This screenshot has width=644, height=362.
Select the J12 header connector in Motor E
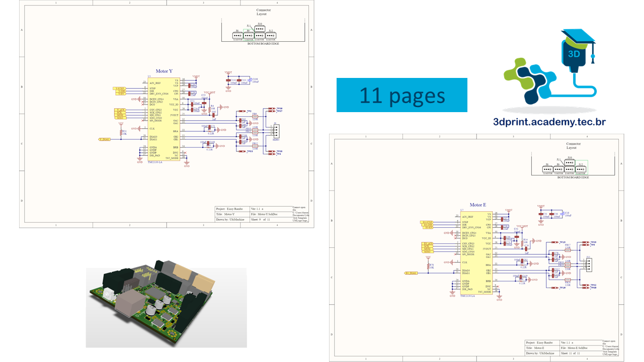point(589,265)
